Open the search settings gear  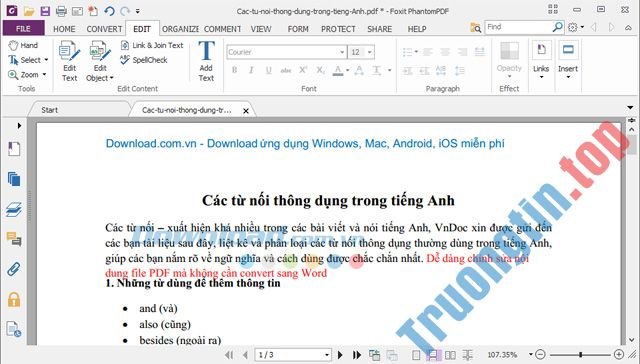(x=573, y=27)
